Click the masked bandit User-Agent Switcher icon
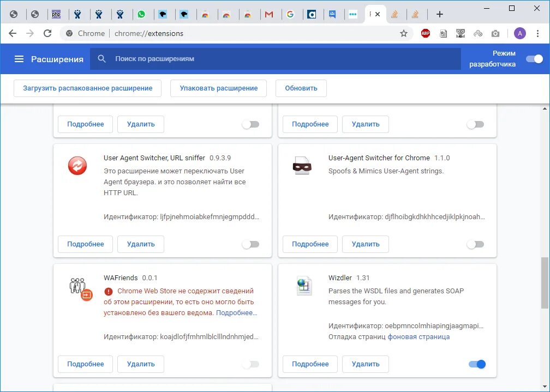Image resolution: width=550 pixels, height=392 pixels. tap(302, 166)
